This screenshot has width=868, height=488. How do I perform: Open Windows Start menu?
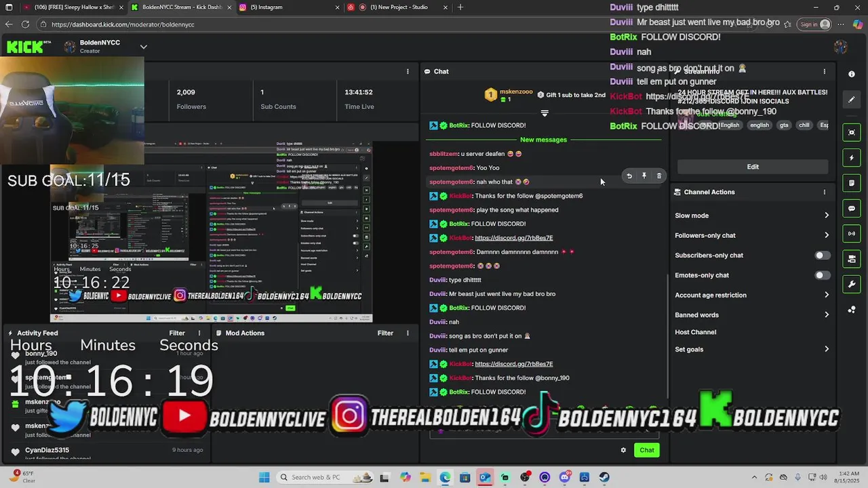264,477
